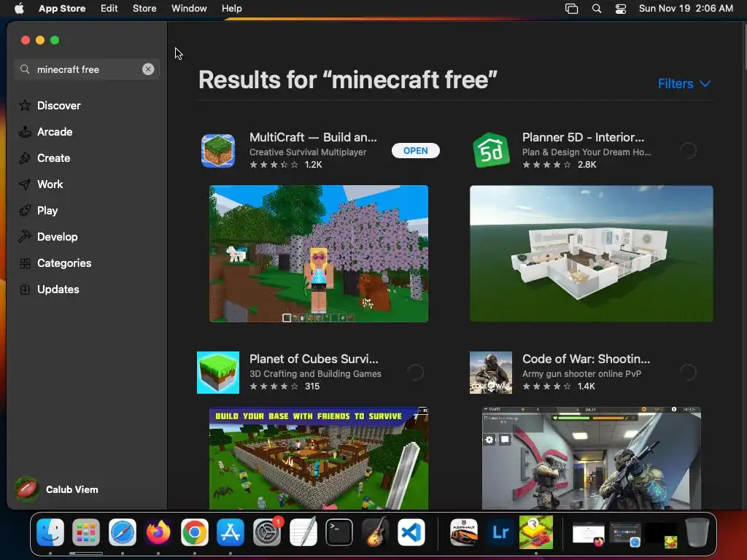The height and width of the screenshot is (560, 747).
Task: View the MultiCraft gameplay screenshot
Action: click(319, 254)
